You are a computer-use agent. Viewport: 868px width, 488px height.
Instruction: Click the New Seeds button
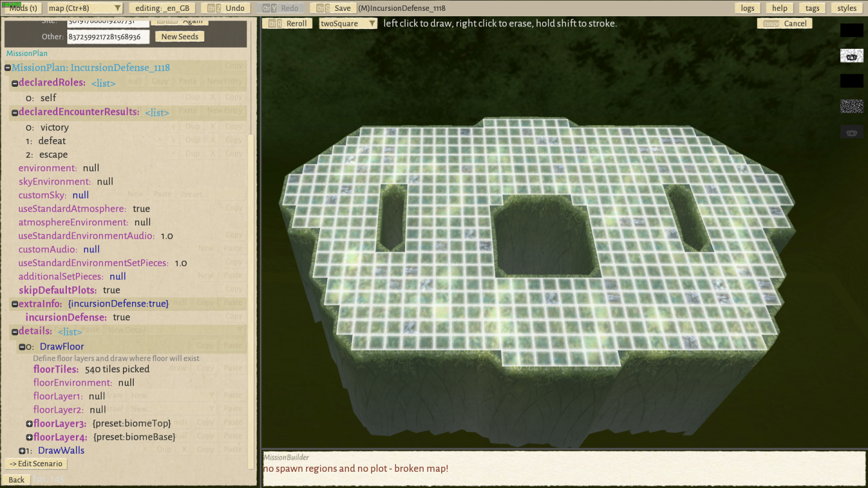[180, 36]
